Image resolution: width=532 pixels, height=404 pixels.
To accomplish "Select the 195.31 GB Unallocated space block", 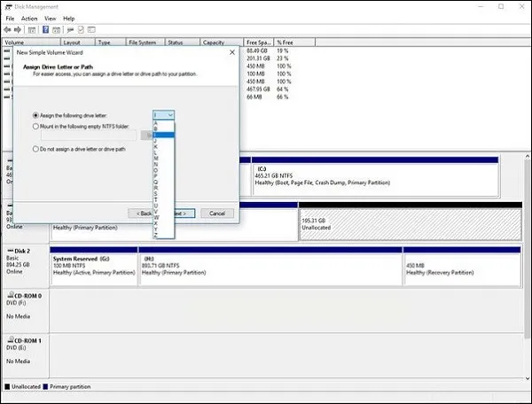I will [411, 221].
